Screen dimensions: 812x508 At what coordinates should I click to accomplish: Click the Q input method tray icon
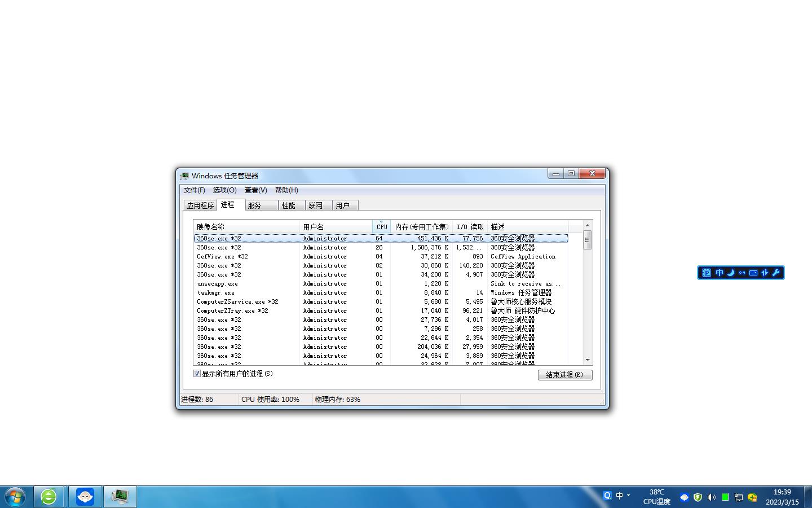[x=607, y=496]
